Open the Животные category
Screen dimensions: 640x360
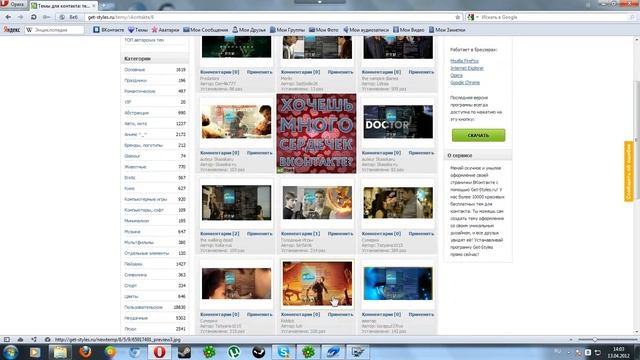tap(135, 167)
